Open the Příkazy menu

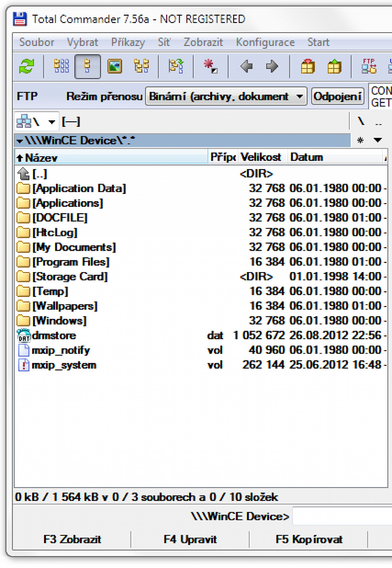point(128,42)
